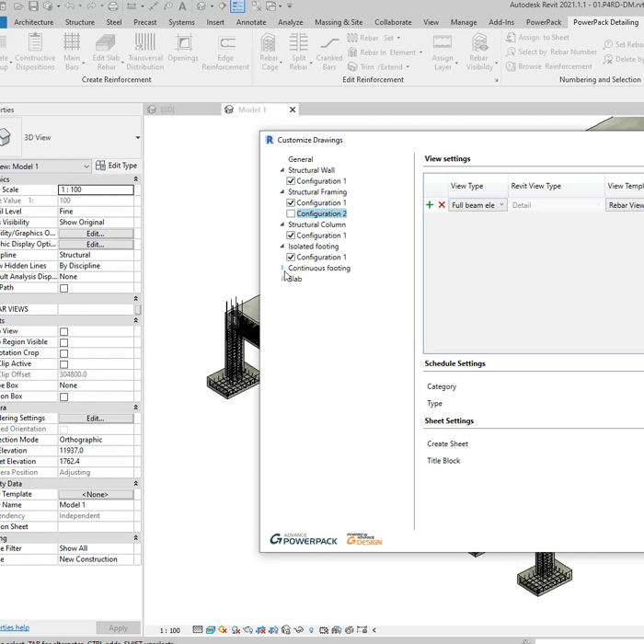Click the Print icon in quick access toolbar
This screenshot has width=644, height=644.
point(113,6)
